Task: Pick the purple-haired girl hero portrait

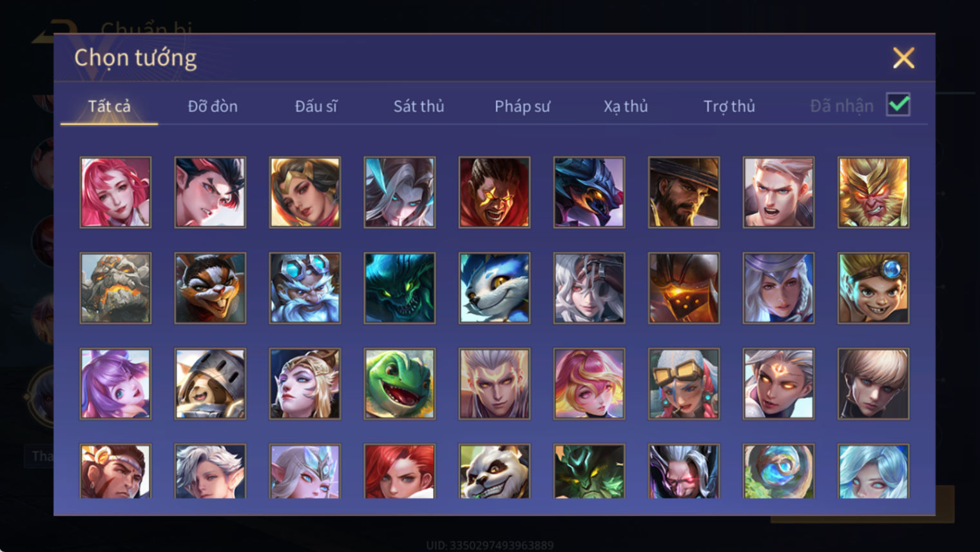Action: pos(115,384)
